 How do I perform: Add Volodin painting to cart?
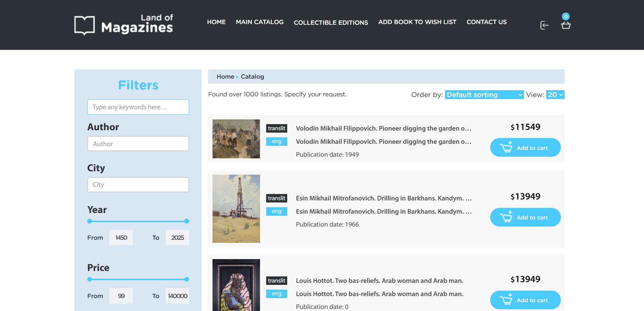(x=525, y=148)
